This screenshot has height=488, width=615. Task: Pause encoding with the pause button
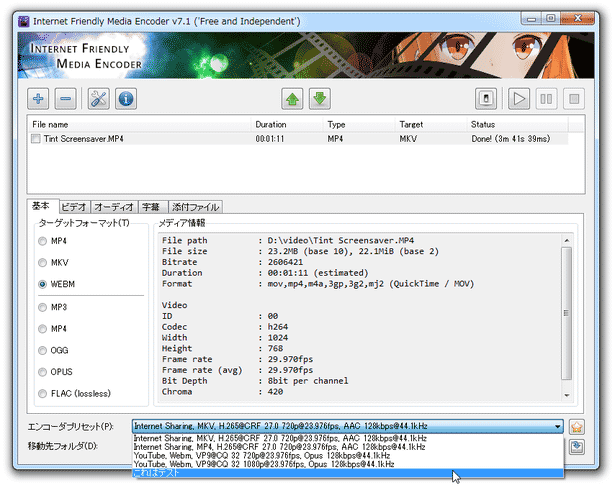click(546, 98)
